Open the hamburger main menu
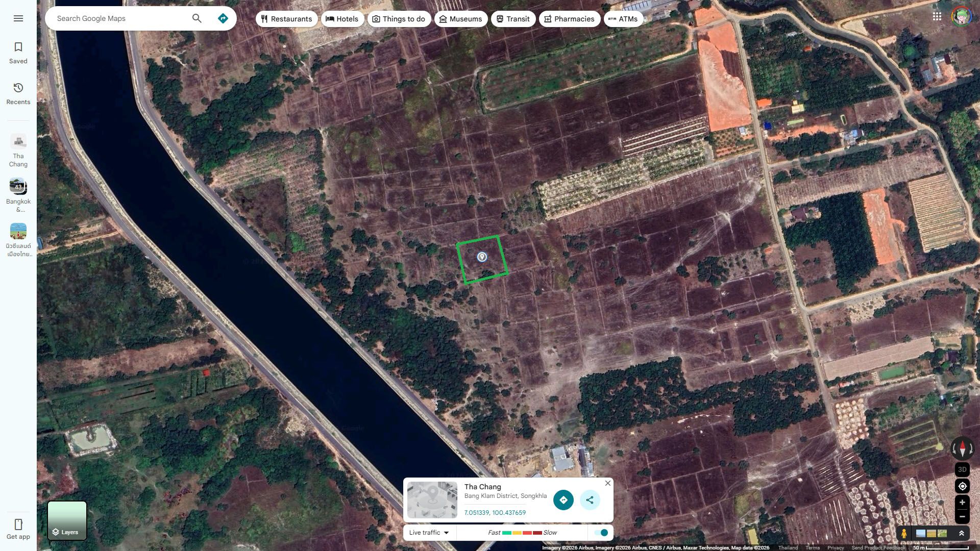This screenshot has width=980, height=551. (18, 18)
